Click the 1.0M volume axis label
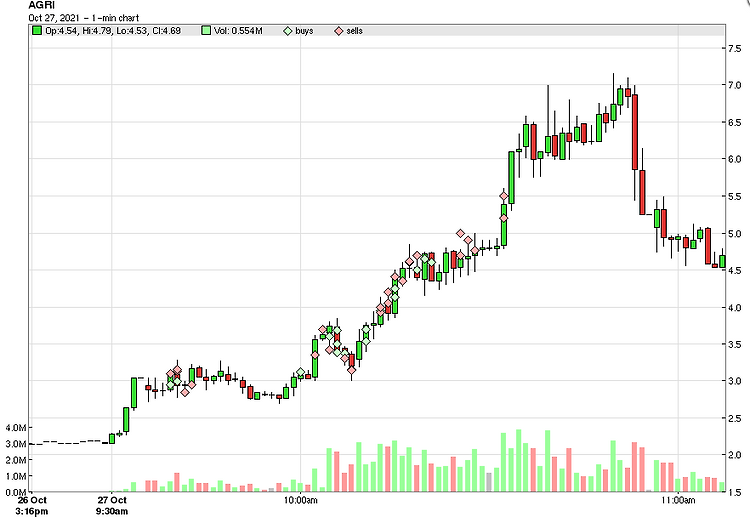The width and height of the screenshot is (750, 517). 16,477
